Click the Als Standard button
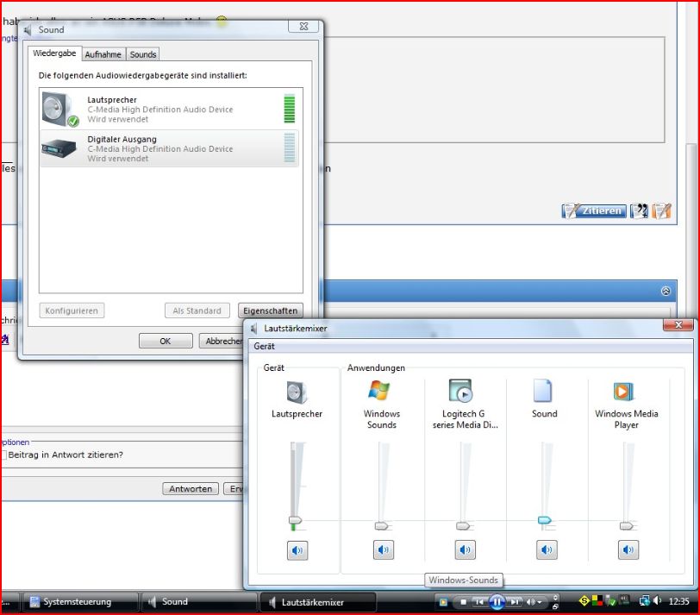The height and width of the screenshot is (615, 700). pyautogui.click(x=197, y=311)
